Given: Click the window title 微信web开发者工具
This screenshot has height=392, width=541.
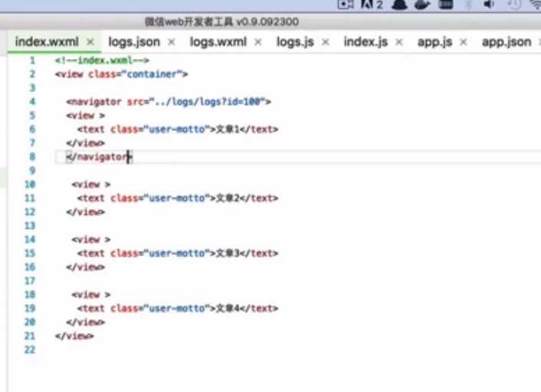Looking at the screenshot, I should [x=222, y=21].
